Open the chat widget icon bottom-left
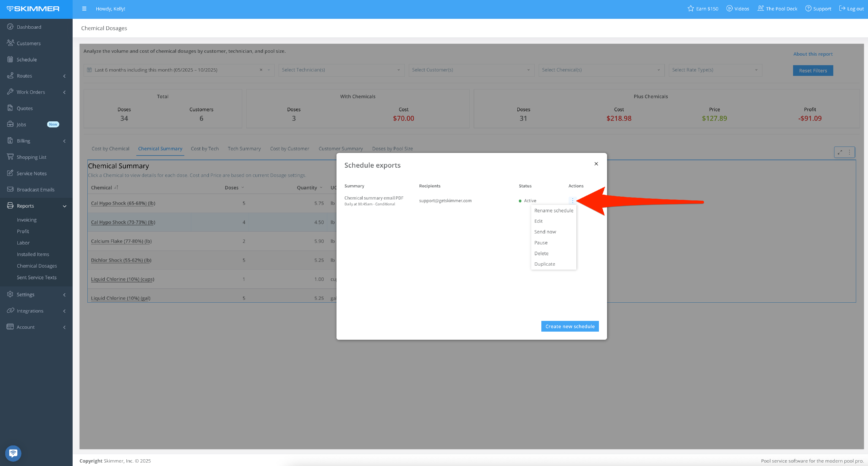Screen dimensions: 868x466 13,453
